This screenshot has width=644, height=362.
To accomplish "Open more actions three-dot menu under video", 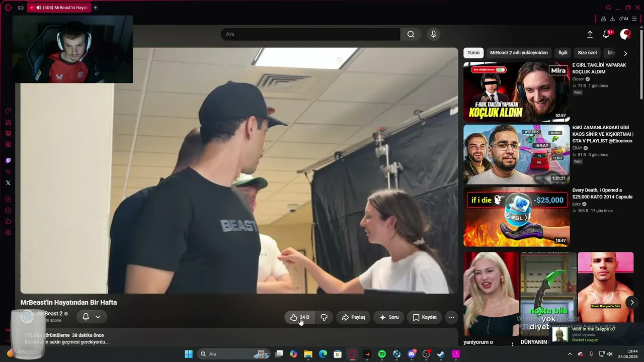I will [x=451, y=317].
